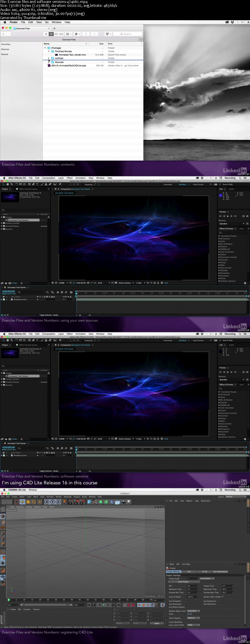Toggle Use Animation checkbox in Project Settings

pos(188,601)
